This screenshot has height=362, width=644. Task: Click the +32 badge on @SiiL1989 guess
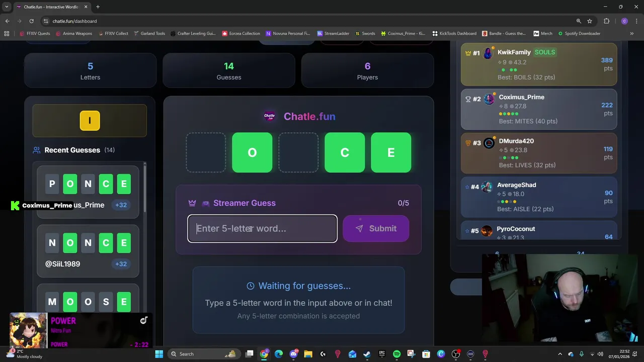click(121, 263)
